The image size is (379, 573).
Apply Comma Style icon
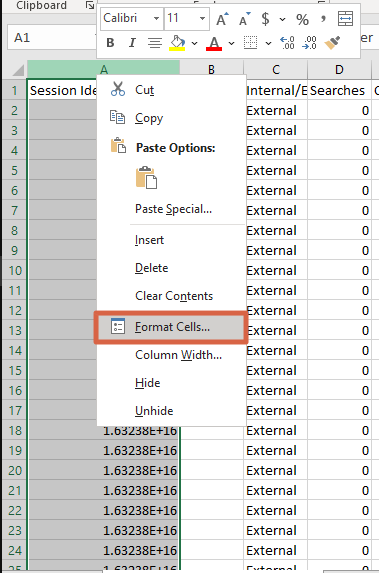323,18
